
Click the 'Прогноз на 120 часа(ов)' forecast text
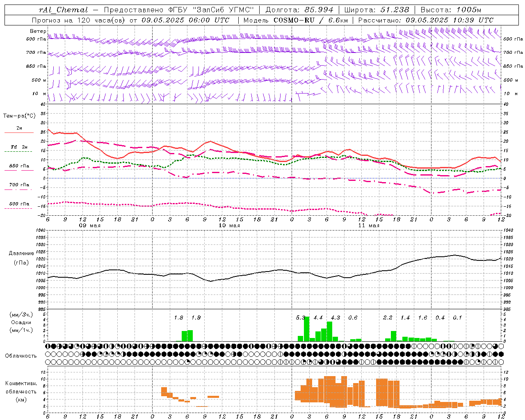tap(79, 20)
